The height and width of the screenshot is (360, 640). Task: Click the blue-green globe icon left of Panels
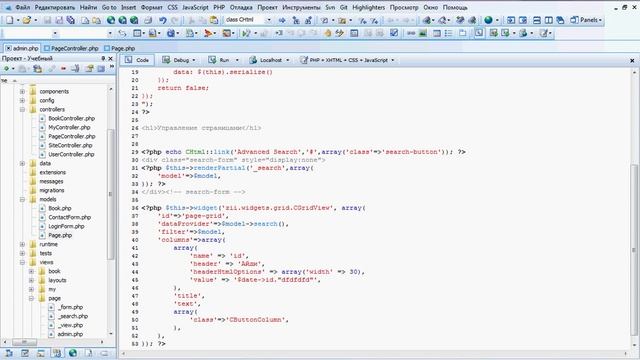pyautogui.click(x=488, y=20)
